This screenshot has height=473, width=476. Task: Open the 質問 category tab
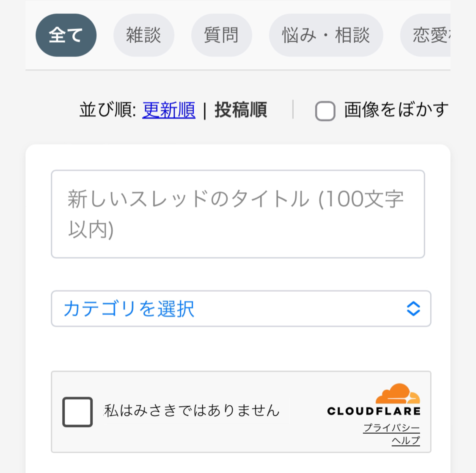tap(222, 36)
